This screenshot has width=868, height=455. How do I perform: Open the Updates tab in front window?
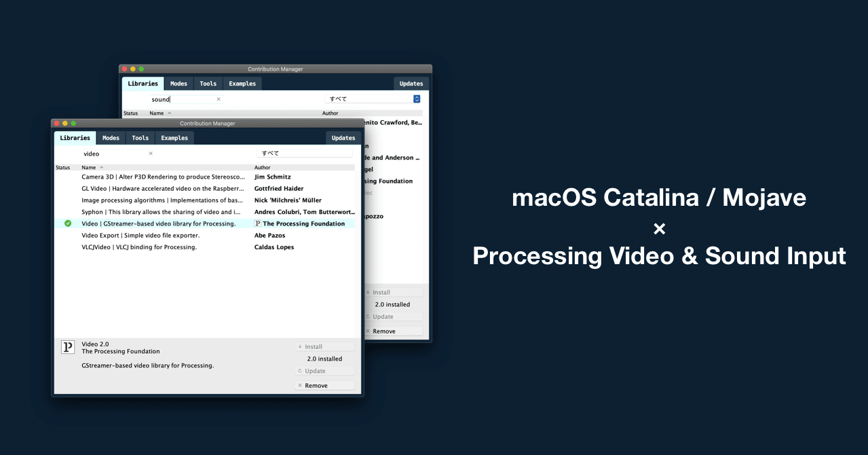tap(343, 138)
